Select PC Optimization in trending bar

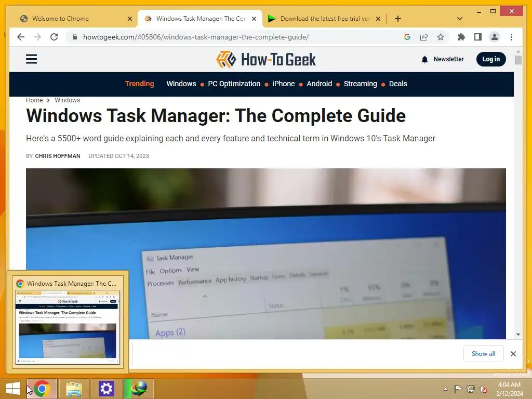pos(234,84)
